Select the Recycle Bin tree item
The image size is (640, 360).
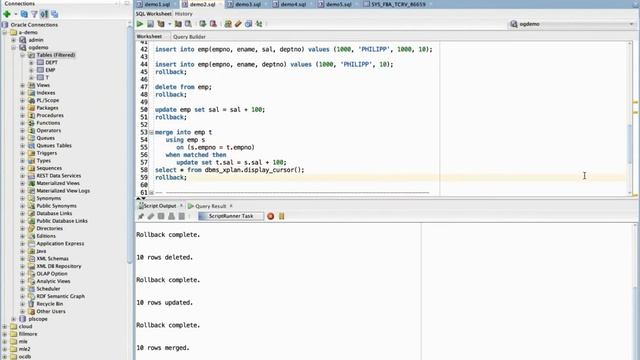49,304
